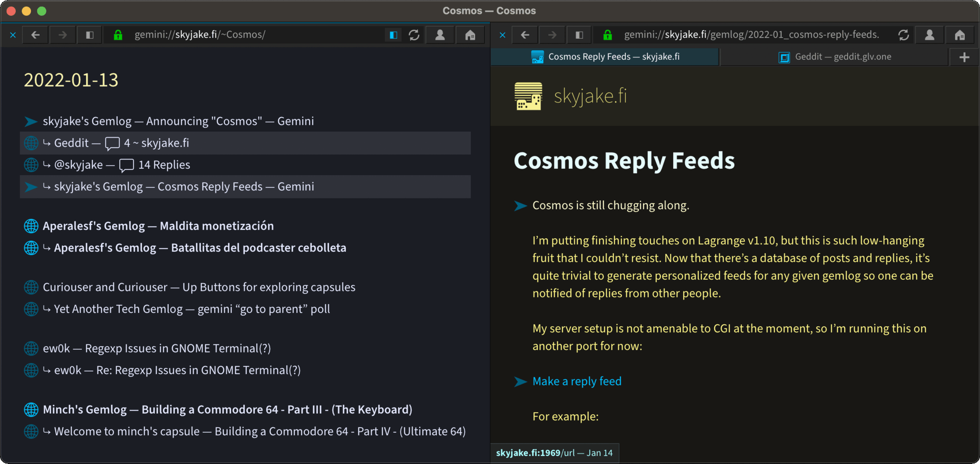Edit the right pane URL cosmos-reply-feeds
Image resolution: width=980 pixels, height=464 pixels.
tap(751, 35)
